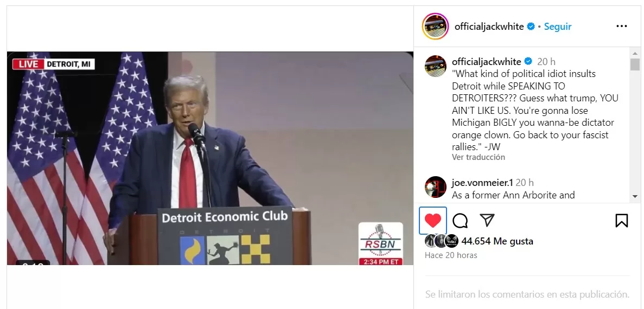Translate caption with Ver traducción

pos(479,157)
